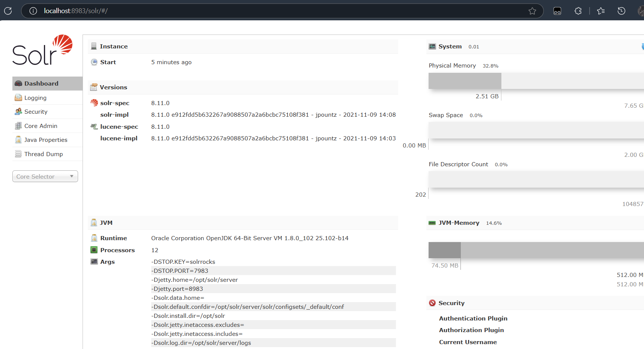Click the red prohibited Security icon
Screen dimensions: 644x349
click(x=432, y=303)
